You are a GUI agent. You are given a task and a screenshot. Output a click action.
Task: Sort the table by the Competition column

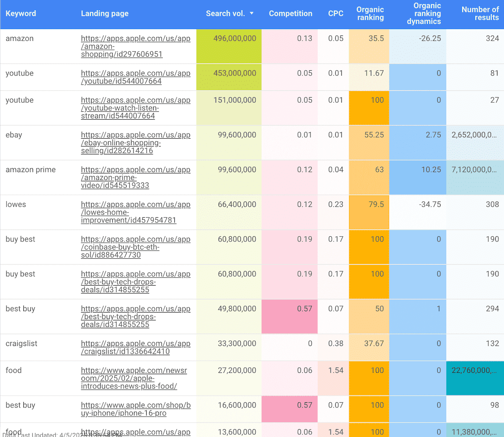[291, 13]
